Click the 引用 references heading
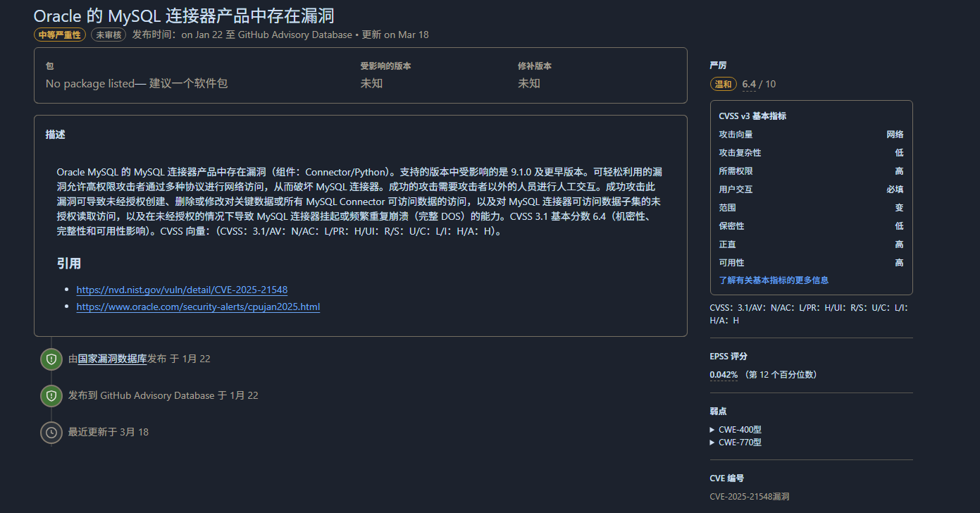This screenshot has width=980, height=513. (68, 264)
